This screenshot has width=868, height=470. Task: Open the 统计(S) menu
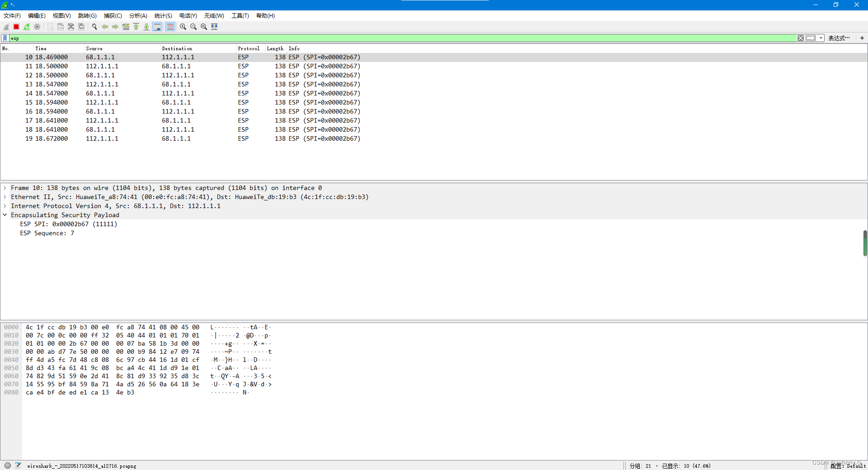(x=163, y=16)
